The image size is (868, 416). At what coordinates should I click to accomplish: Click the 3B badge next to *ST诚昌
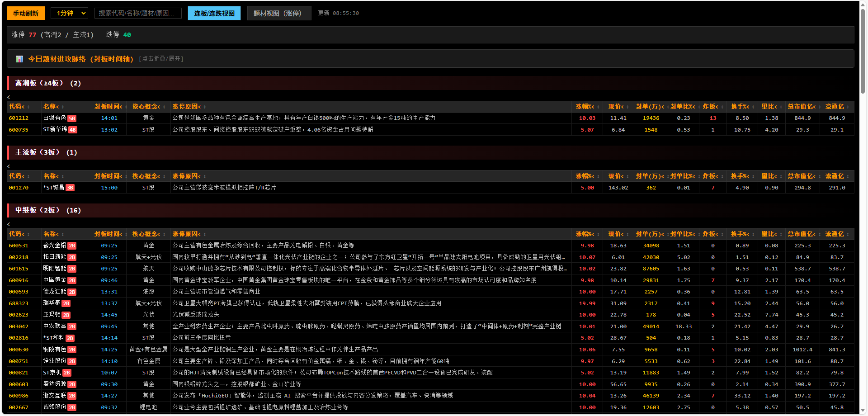[70, 188]
